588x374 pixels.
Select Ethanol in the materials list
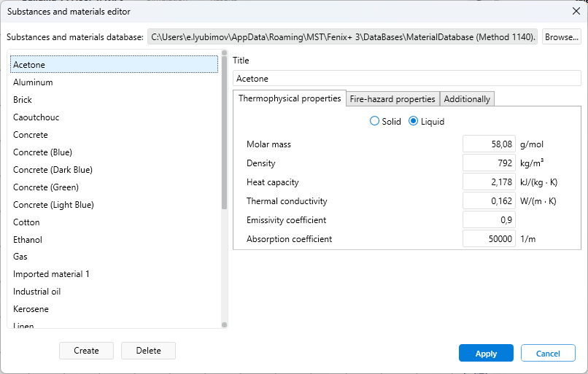pos(114,239)
